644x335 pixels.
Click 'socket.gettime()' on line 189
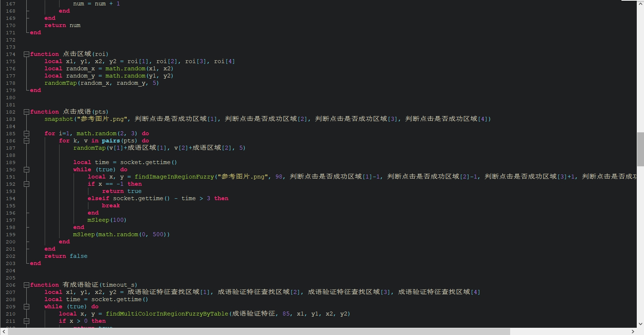[x=149, y=162]
